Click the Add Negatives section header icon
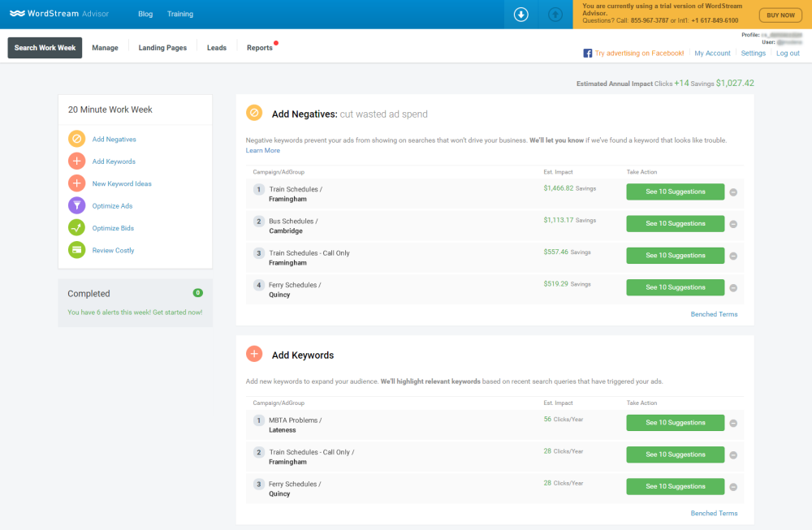 point(254,113)
